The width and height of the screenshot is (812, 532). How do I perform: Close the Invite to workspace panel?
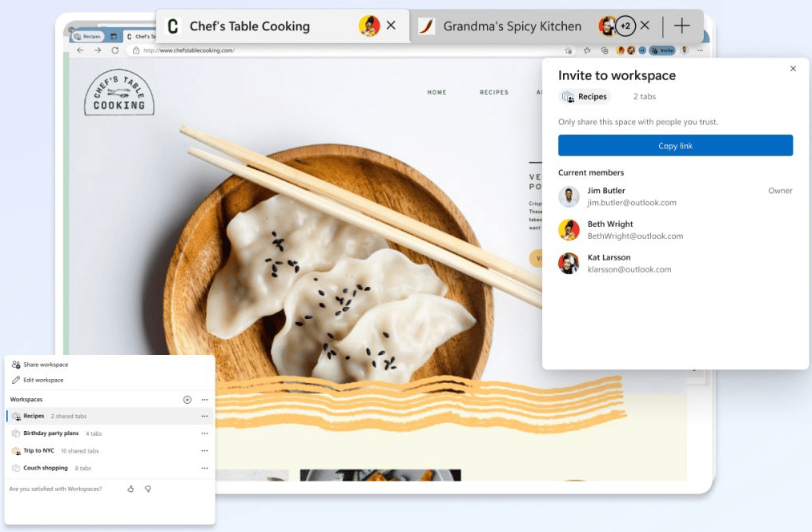[793, 68]
